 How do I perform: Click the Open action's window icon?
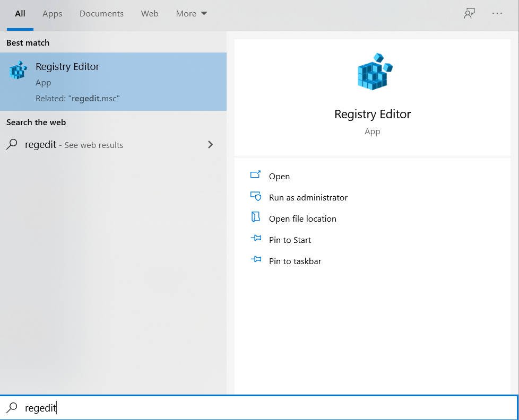255,174
